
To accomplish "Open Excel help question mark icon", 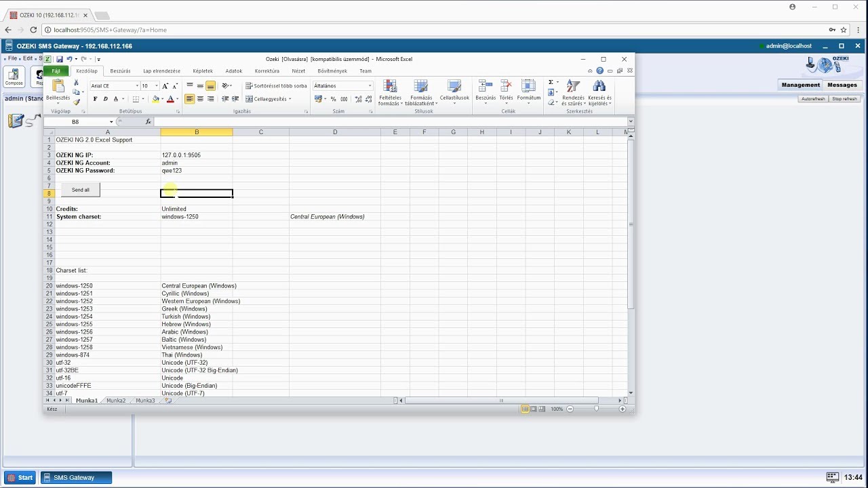I will click(599, 70).
